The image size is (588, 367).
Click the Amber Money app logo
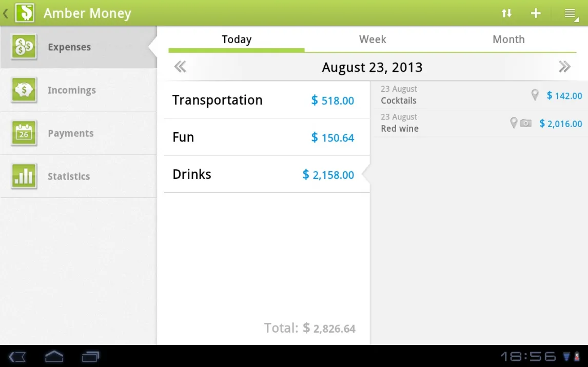[25, 13]
